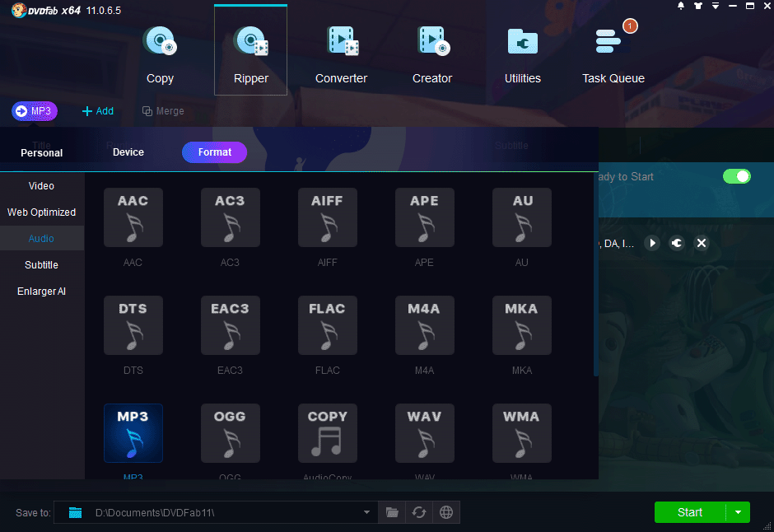Select the OGG audio format
774x532 pixels.
(230, 433)
